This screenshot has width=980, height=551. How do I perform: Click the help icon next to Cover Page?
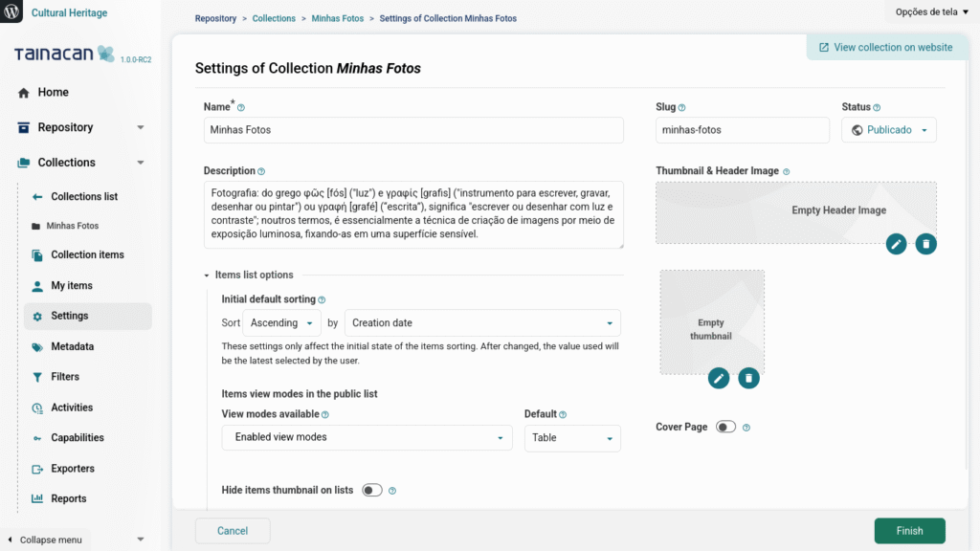pyautogui.click(x=746, y=428)
